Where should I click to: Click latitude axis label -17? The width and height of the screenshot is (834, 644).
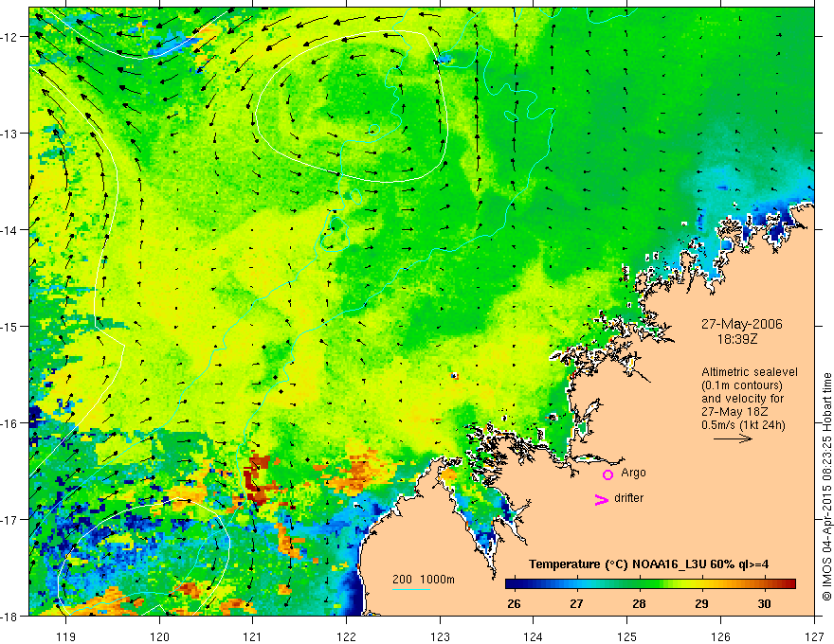9,520
